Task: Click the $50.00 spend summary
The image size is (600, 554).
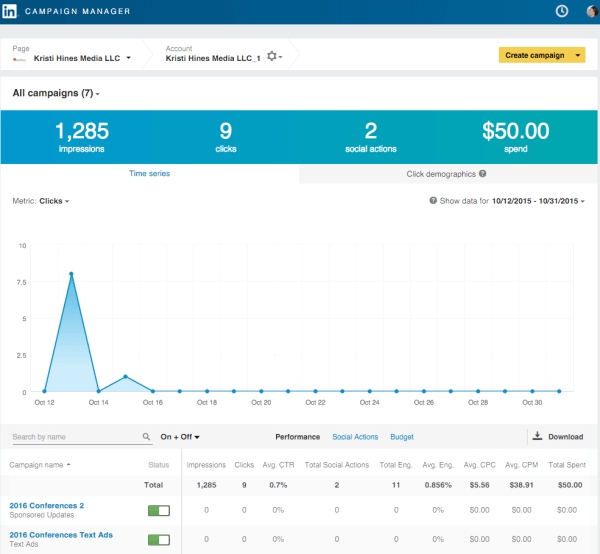Action: [x=515, y=137]
